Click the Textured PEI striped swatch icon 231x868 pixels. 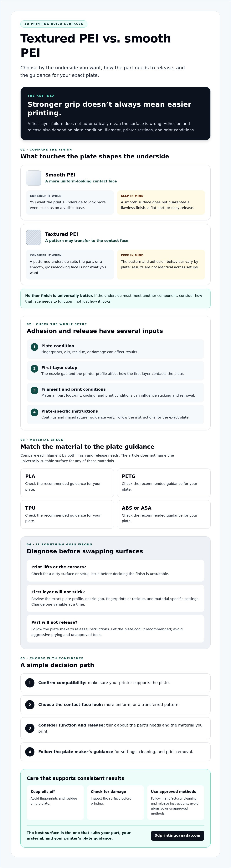click(34, 238)
